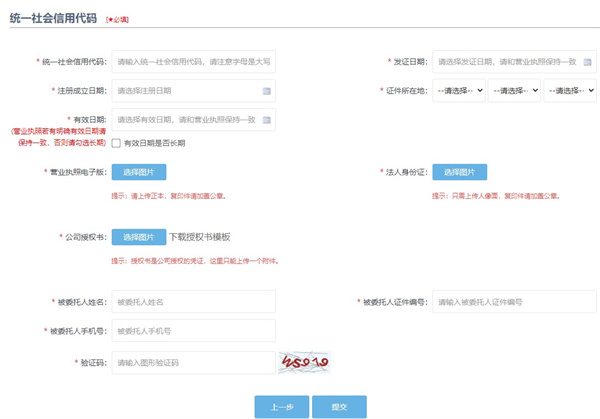Click the 上一步 button
The height and width of the screenshot is (419, 600).
(x=282, y=407)
